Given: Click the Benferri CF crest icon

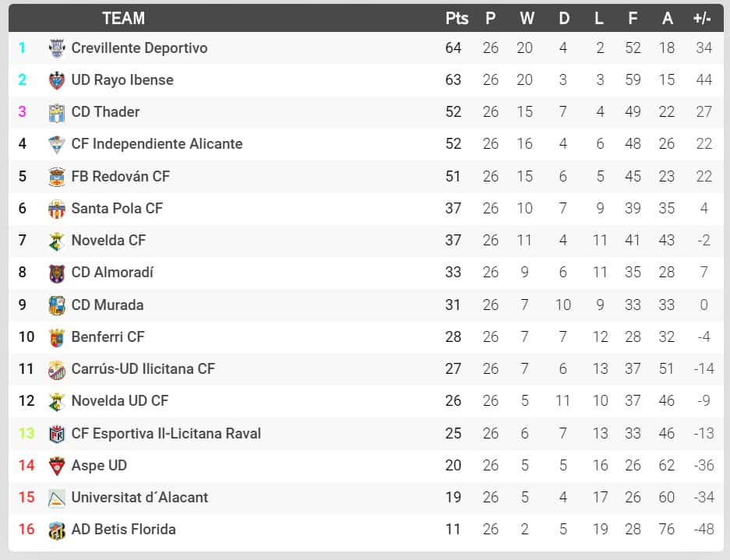Looking at the screenshot, I should click(x=57, y=337).
